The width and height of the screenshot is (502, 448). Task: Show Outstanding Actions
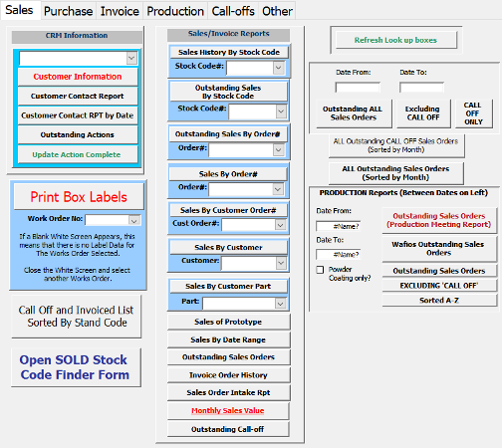[78, 134]
